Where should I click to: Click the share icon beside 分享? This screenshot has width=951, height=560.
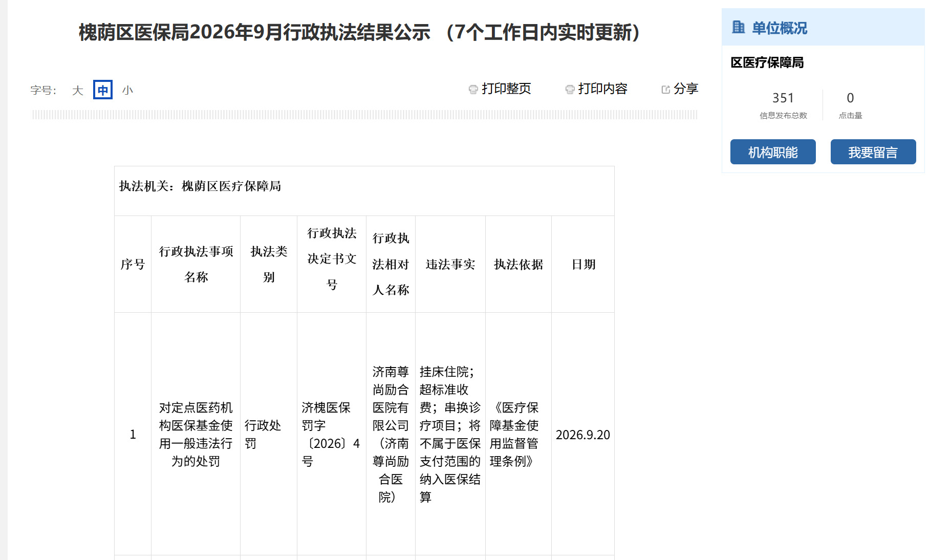coord(665,90)
